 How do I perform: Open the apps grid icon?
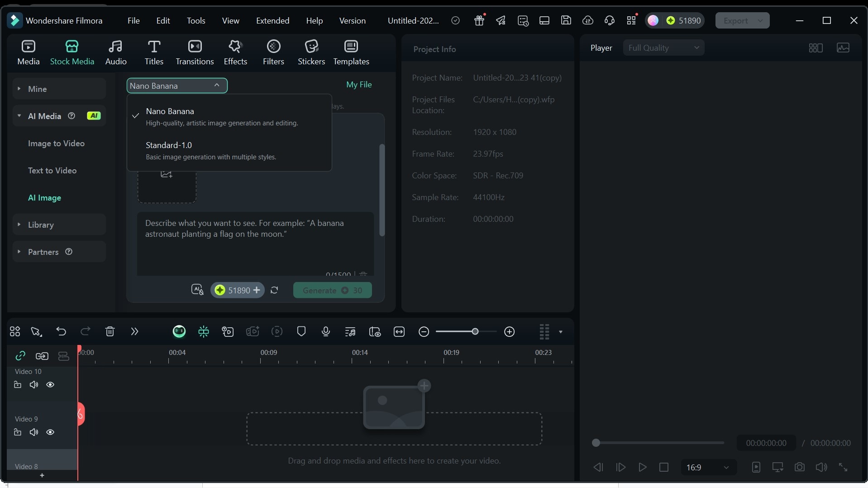click(631, 20)
